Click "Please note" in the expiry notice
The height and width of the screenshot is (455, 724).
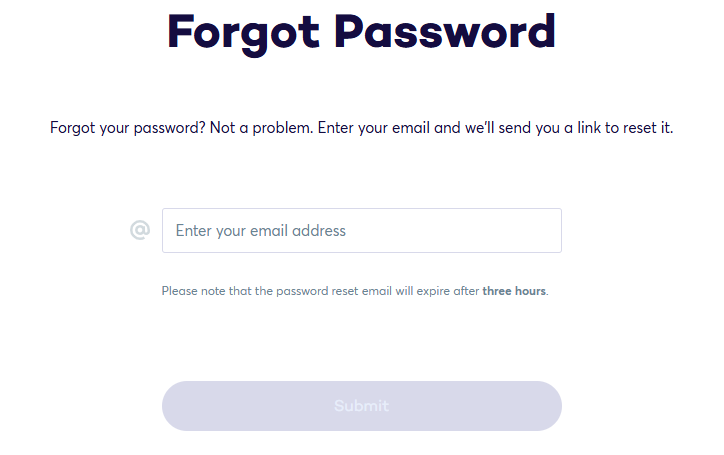[x=194, y=291]
